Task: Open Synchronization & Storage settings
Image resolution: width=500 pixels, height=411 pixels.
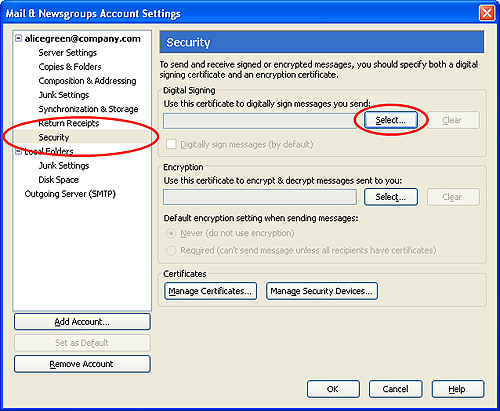Action: coord(88,109)
